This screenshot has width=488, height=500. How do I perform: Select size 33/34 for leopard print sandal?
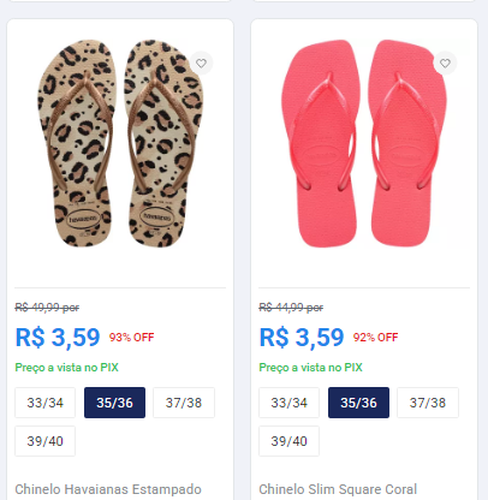click(x=45, y=403)
